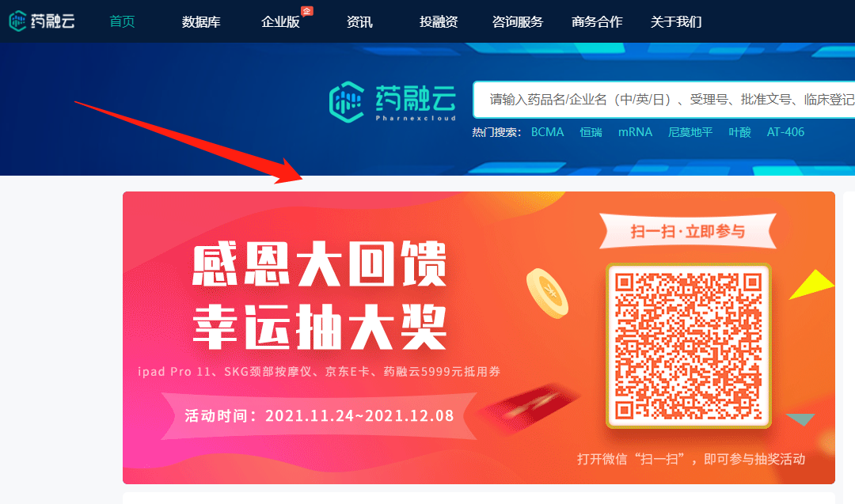Search the hot keyword BCMA
Viewport: 855px width, 504px height.
tap(548, 132)
